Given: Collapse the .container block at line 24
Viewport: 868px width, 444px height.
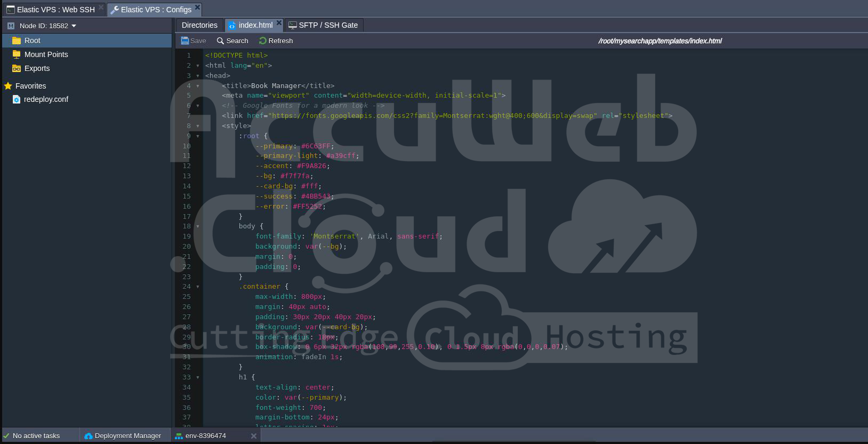Looking at the screenshot, I should 198,287.
